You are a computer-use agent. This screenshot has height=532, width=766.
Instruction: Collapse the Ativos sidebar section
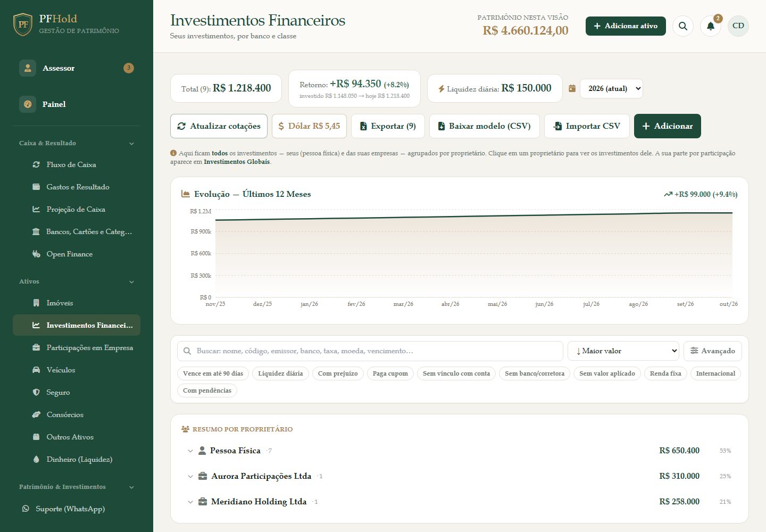pyautogui.click(x=77, y=281)
